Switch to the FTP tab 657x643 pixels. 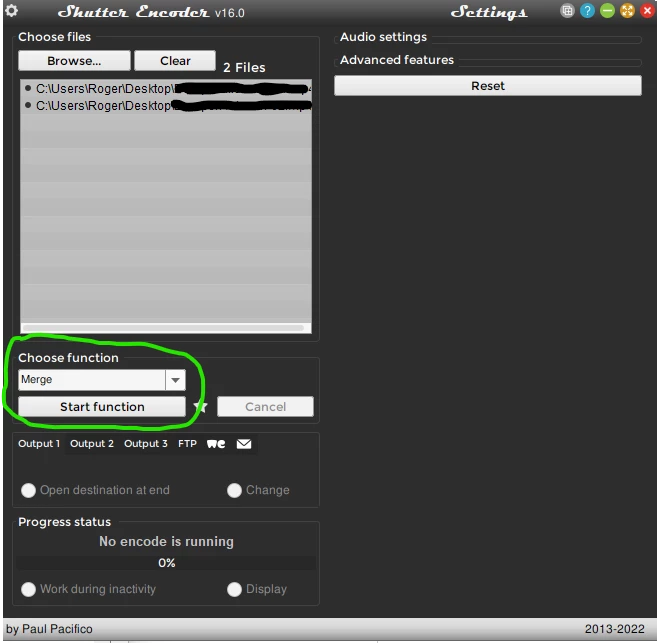pyautogui.click(x=187, y=444)
